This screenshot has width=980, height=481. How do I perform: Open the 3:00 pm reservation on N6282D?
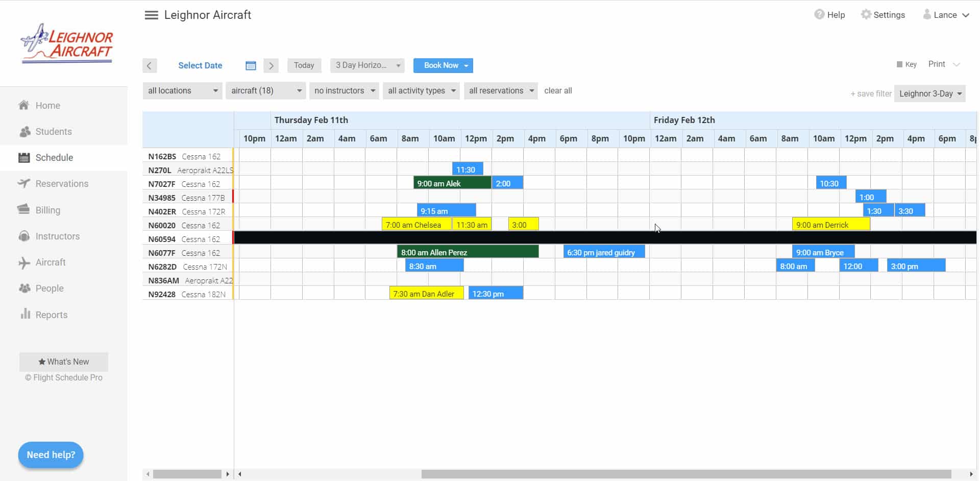916,266
